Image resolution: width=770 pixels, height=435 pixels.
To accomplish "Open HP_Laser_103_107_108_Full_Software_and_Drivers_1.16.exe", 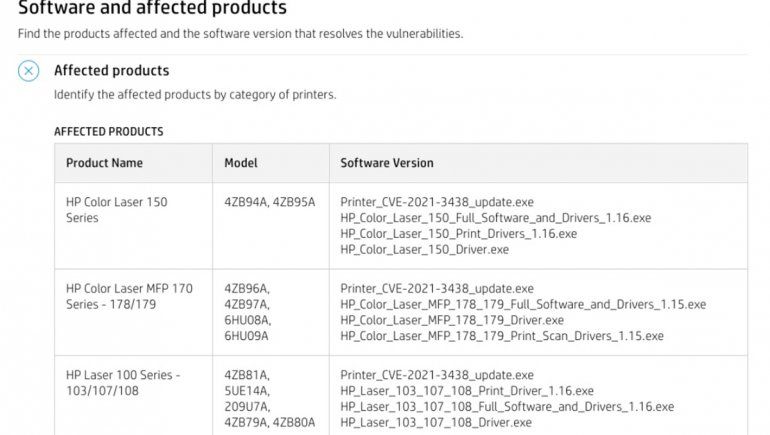I will click(x=506, y=407).
